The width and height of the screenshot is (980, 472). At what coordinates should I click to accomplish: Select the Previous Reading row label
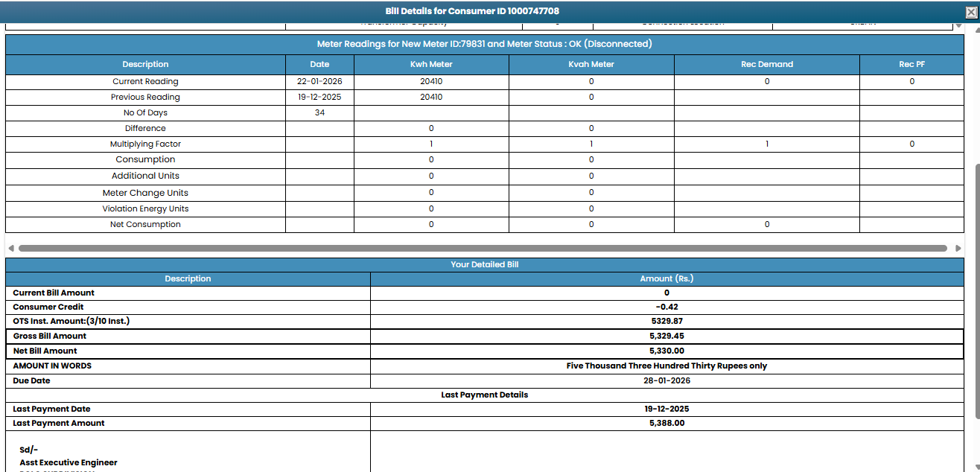coord(145,97)
